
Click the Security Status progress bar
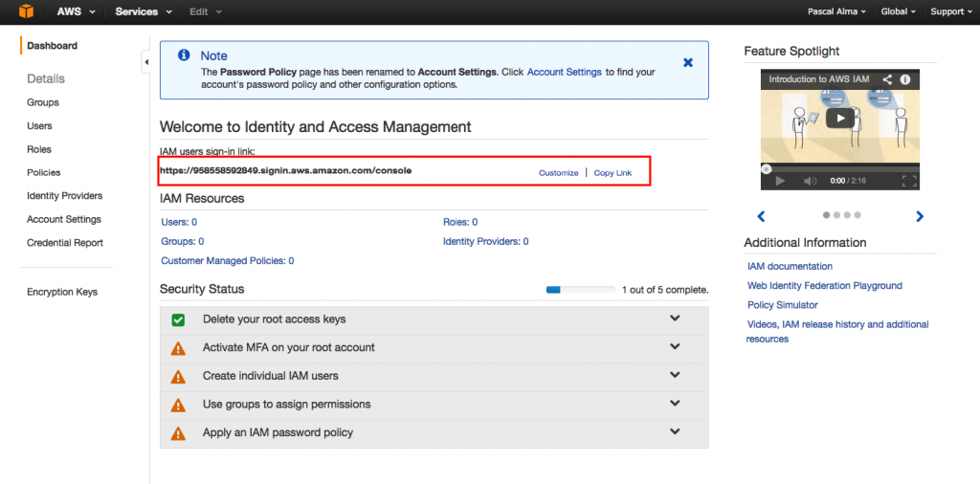[581, 290]
